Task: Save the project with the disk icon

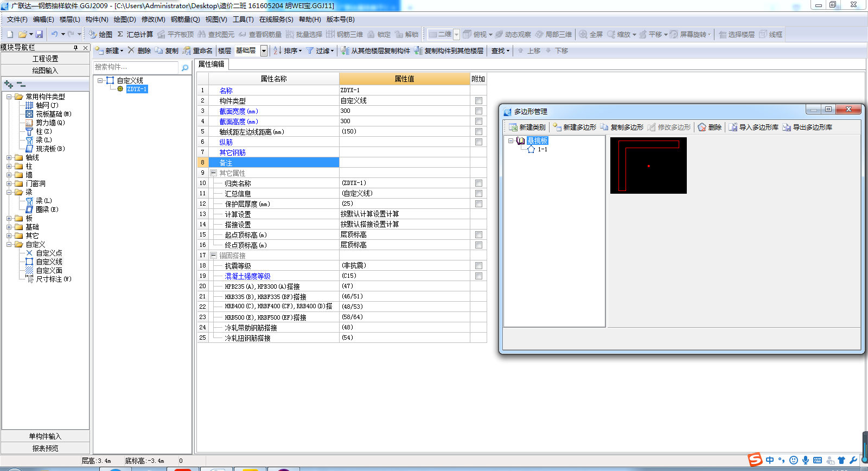Action: click(39, 34)
